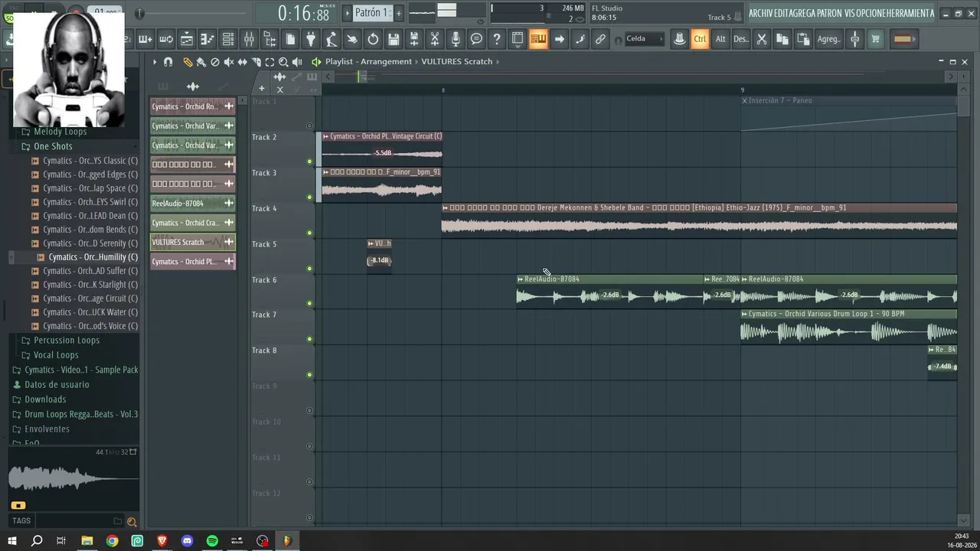Click the add pattern plus button
The width and height of the screenshot is (980, 551).
point(398,13)
